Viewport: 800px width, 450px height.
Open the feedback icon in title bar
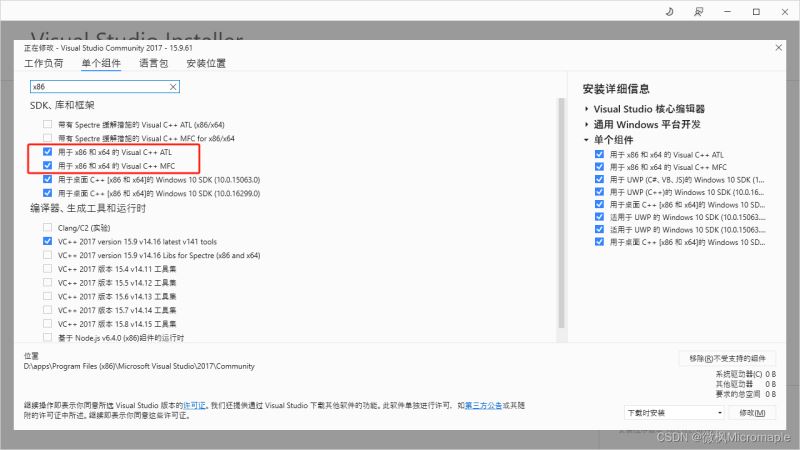pyautogui.click(x=698, y=11)
